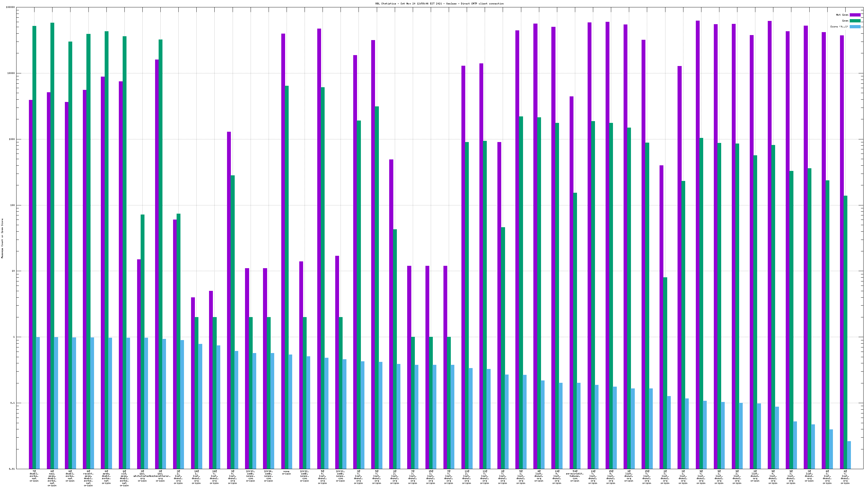Click the blue Score (0..1) legend swatch
868x488 pixels.
(855, 27)
